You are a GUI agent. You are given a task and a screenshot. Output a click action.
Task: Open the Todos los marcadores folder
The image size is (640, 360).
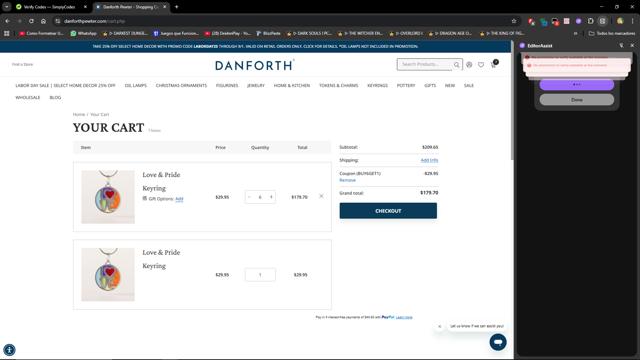(x=611, y=33)
